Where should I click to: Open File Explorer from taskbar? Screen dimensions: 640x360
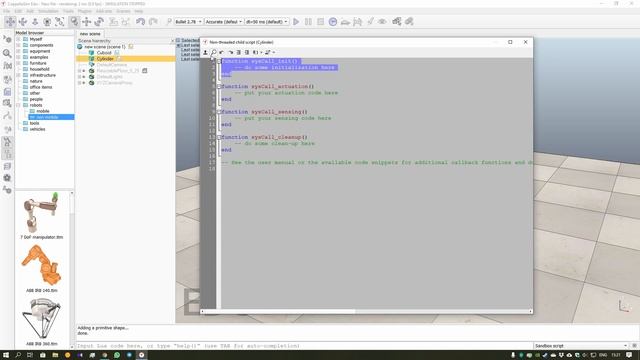tap(55, 355)
